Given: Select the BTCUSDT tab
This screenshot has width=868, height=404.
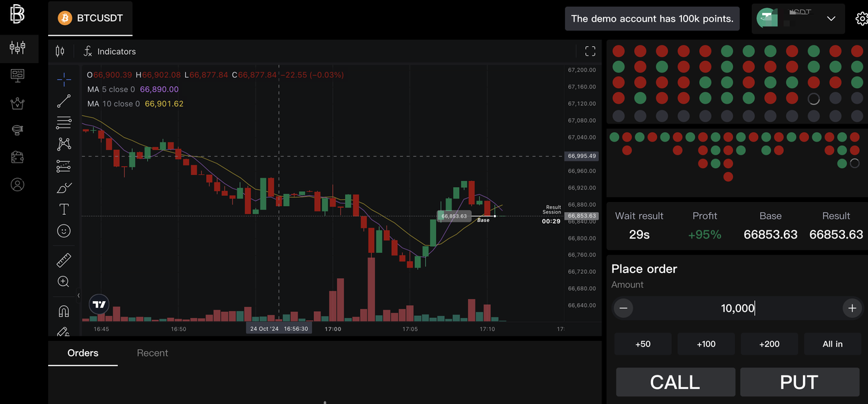Looking at the screenshot, I should click(x=90, y=18).
